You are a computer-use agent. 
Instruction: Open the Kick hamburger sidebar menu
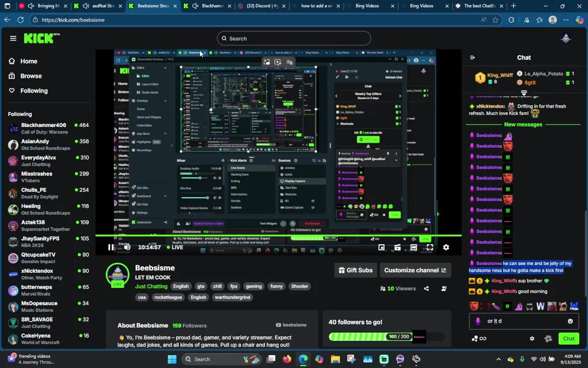click(13, 38)
